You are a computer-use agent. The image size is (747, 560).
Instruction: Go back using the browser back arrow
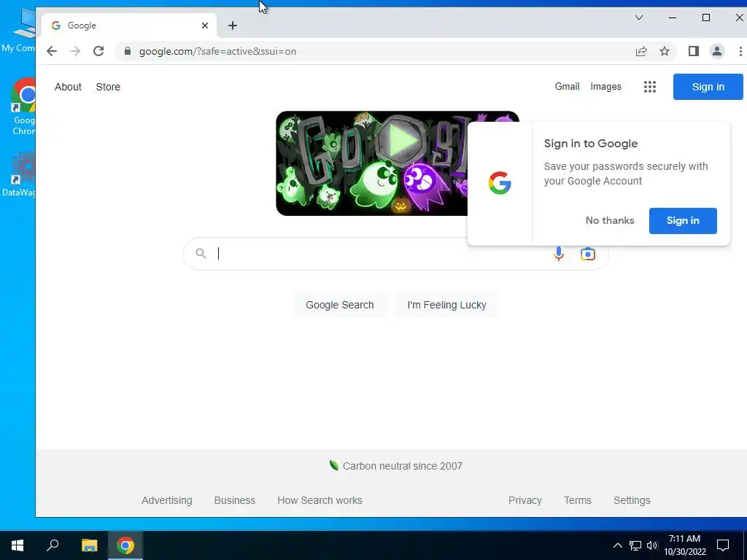52,51
